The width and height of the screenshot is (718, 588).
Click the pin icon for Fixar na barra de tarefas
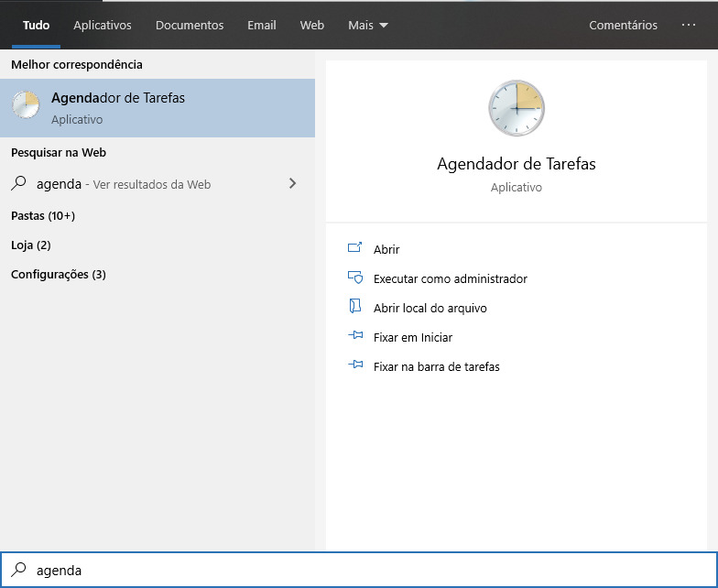coord(355,365)
